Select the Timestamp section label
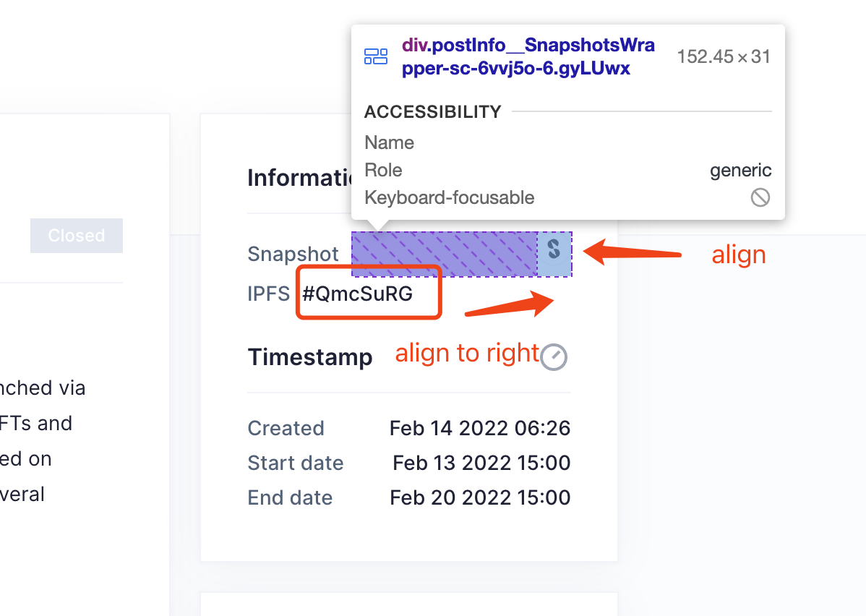Image resolution: width=866 pixels, height=616 pixels. (310, 356)
